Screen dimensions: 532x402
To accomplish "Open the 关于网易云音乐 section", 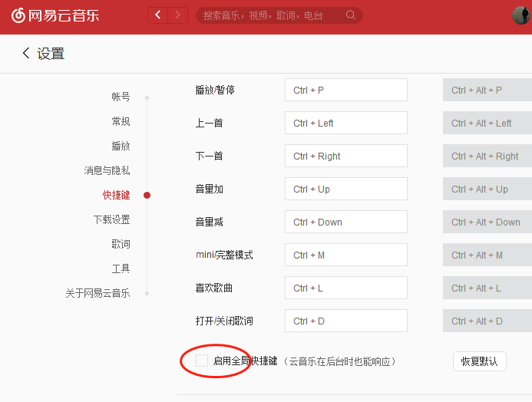I will click(x=97, y=293).
